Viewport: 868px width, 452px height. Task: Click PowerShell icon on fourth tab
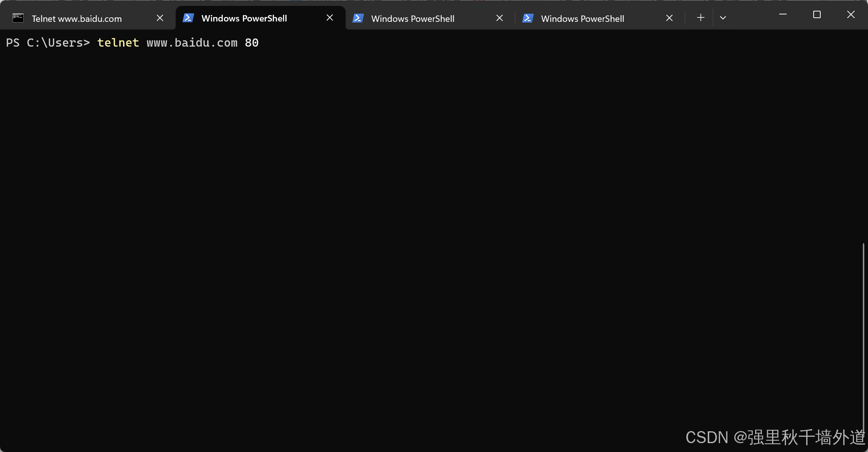point(528,18)
